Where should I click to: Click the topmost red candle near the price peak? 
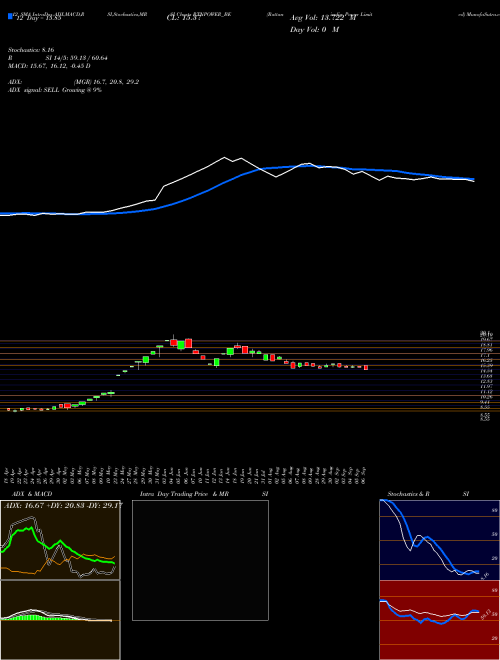tap(189, 343)
